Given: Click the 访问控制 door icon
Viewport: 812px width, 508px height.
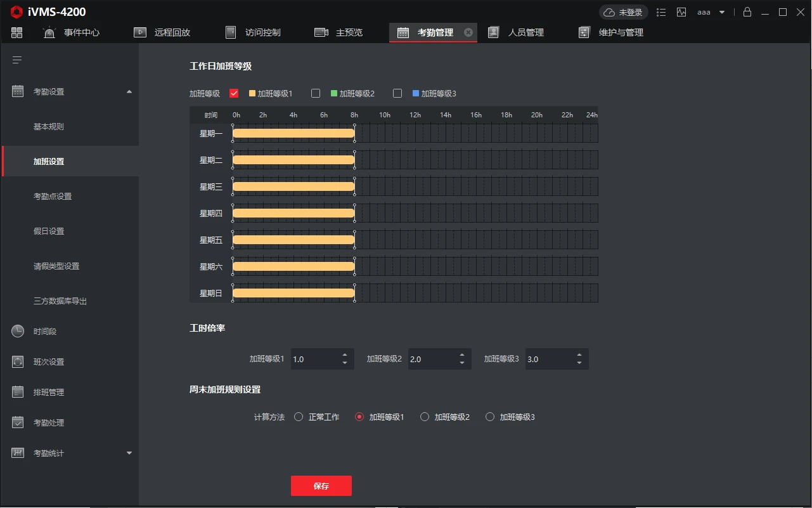Looking at the screenshot, I should 231,32.
